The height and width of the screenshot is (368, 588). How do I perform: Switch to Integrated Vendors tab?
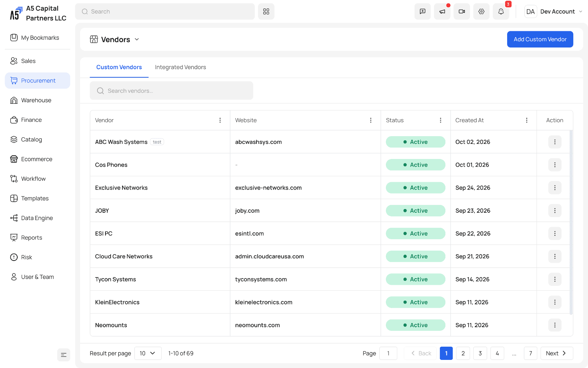coord(180,67)
